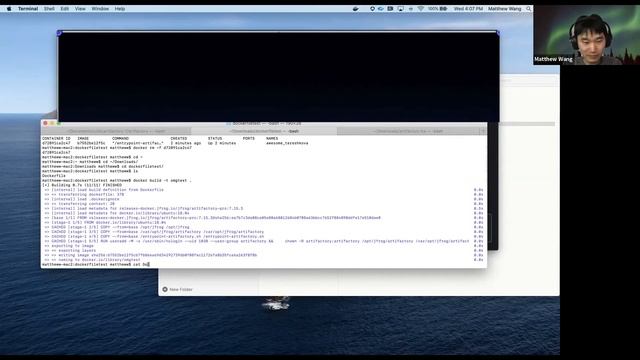Click the AirPlay display icon in menu bar
640x360 pixels.
coord(400,9)
